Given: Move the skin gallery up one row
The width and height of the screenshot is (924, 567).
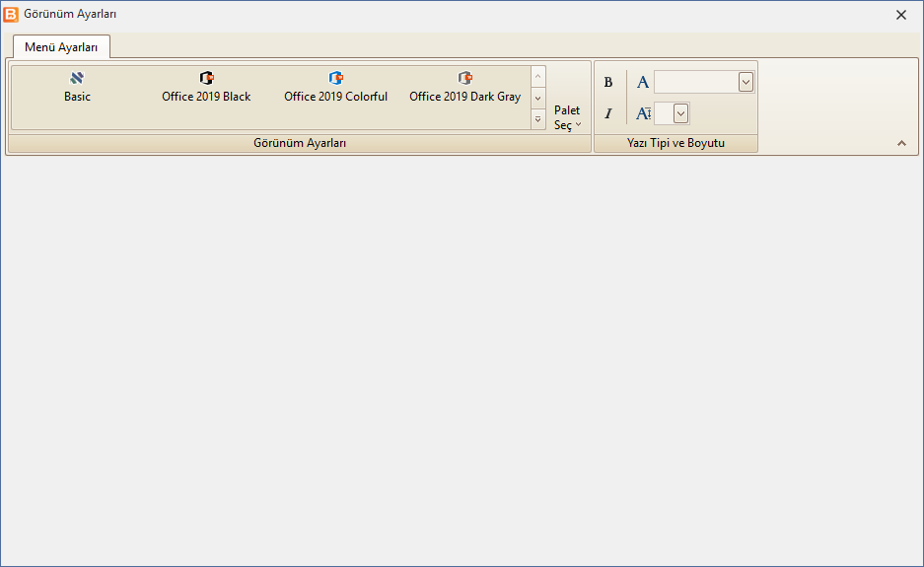Looking at the screenshot, I should click(537, 76).
